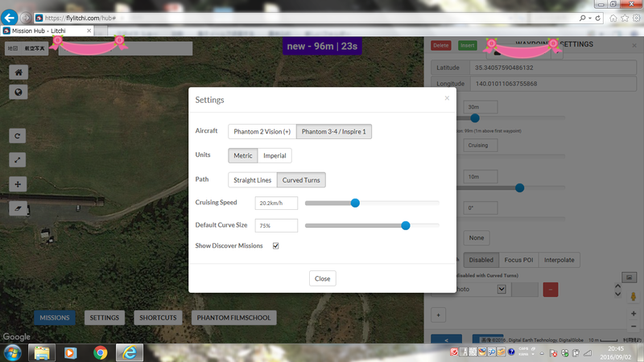Image resolution: width=644 pixels, height=362 pixels.
Task: Click the diagonal arrows fullscreen map icon
Action: (18, 160)
